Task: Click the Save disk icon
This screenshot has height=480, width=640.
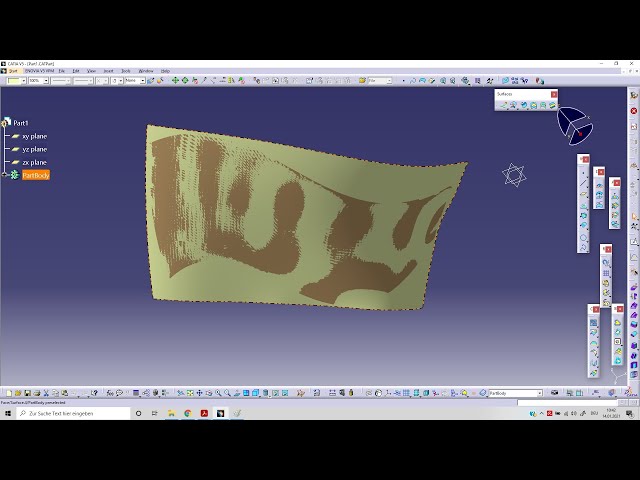Action: coord(27,393)
